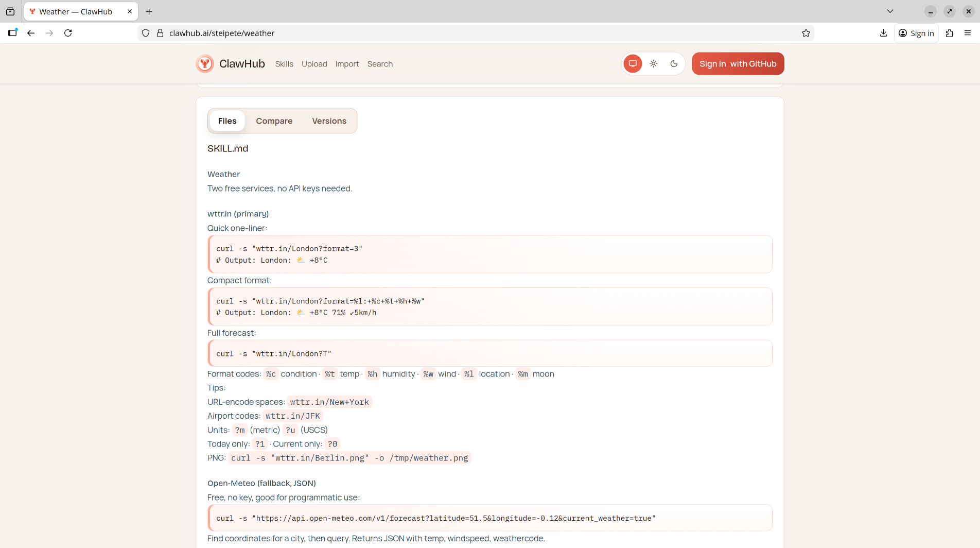The width and height of the screenshot is (980, 548).
Task: Open a new browser tab
Action: pyautogui.click(x=149, y=11)
